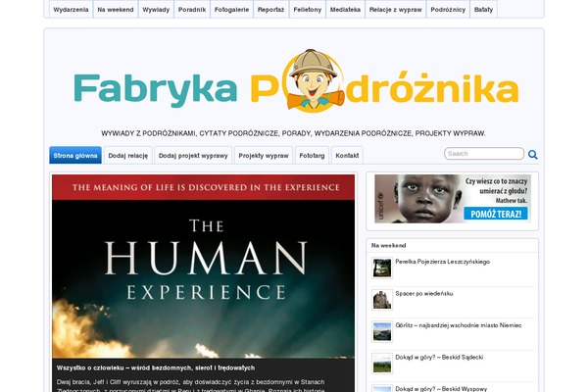
Task: Click thumbnail beside Spacer po wiedeńsku
Action: (x=382, y=300)
